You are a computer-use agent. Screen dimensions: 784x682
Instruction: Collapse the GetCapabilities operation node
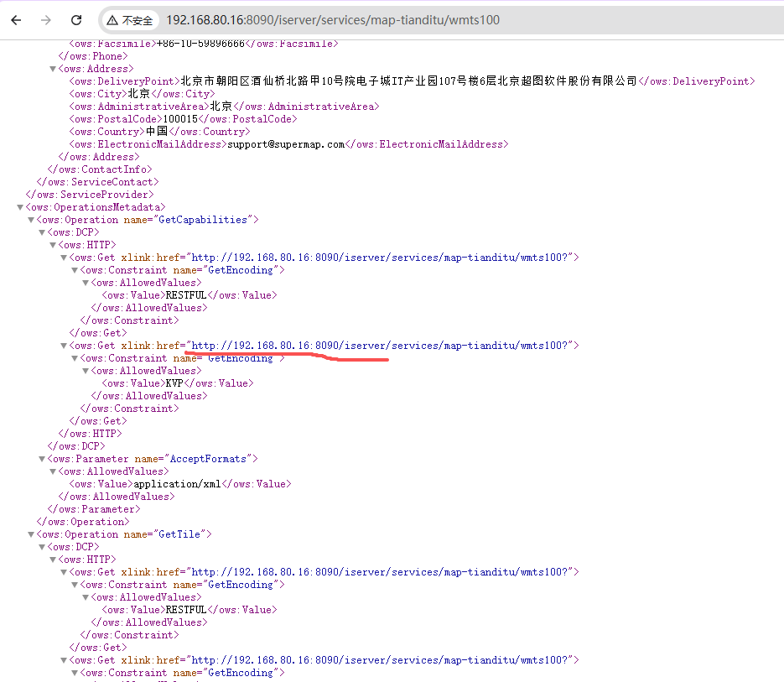point(32,220)
